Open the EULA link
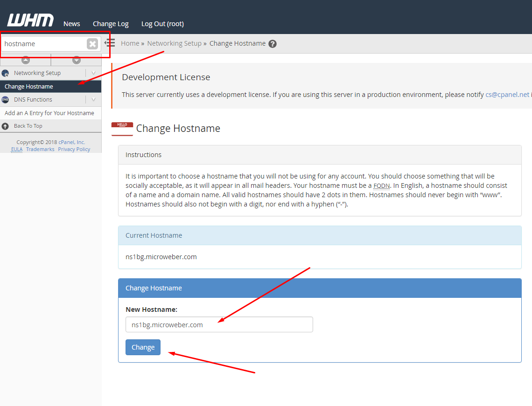The height and width of the screenshot is (406, 532). [17, 149]
